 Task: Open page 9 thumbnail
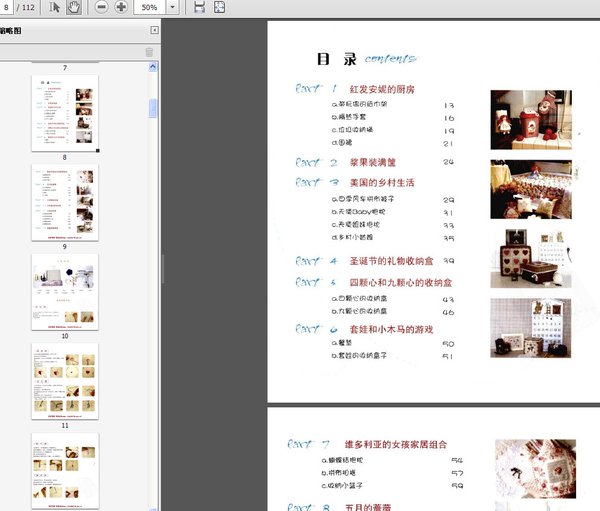pos(65,202)
